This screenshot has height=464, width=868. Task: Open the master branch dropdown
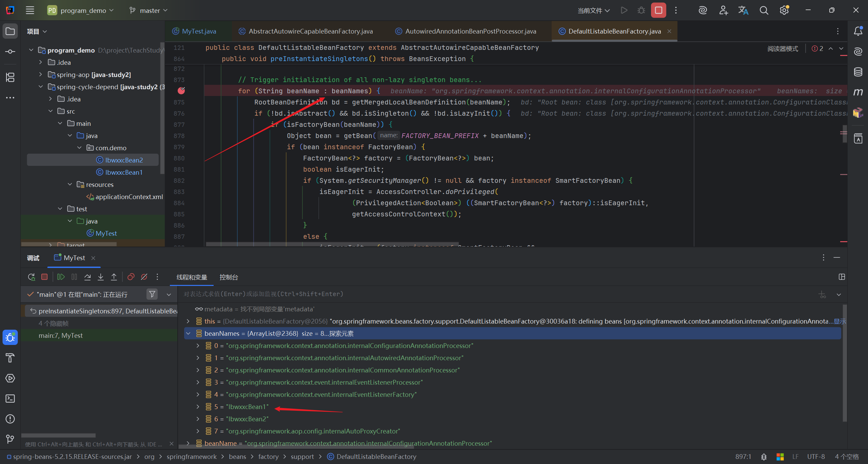tap(149, 11)
